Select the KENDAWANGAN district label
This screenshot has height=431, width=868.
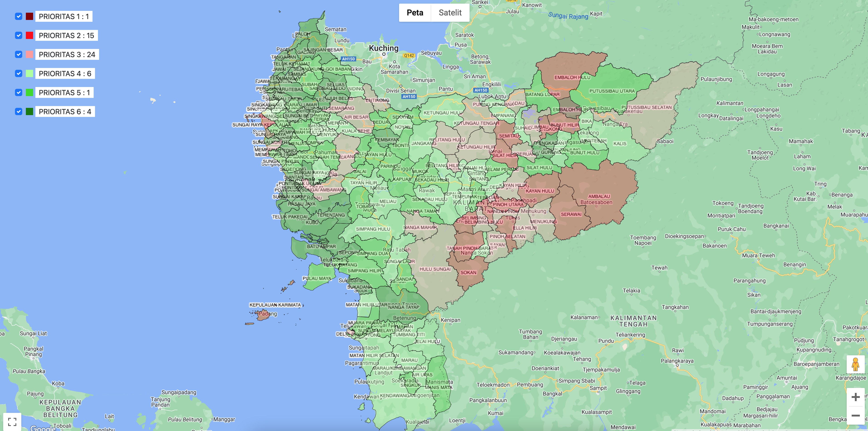[x=398, y=395]
